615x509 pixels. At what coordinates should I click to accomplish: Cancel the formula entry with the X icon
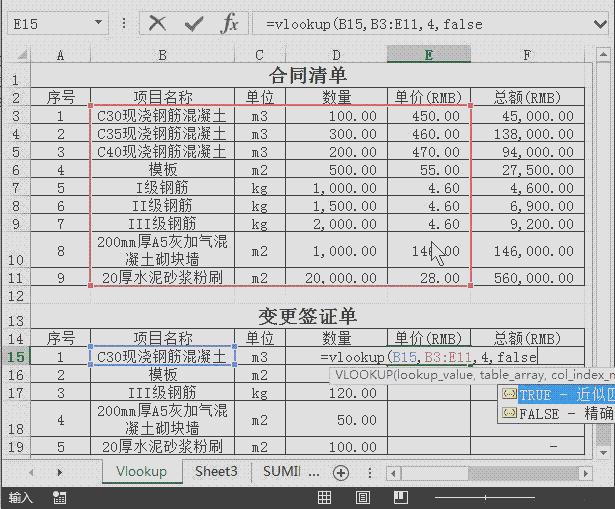click(158, 24)
